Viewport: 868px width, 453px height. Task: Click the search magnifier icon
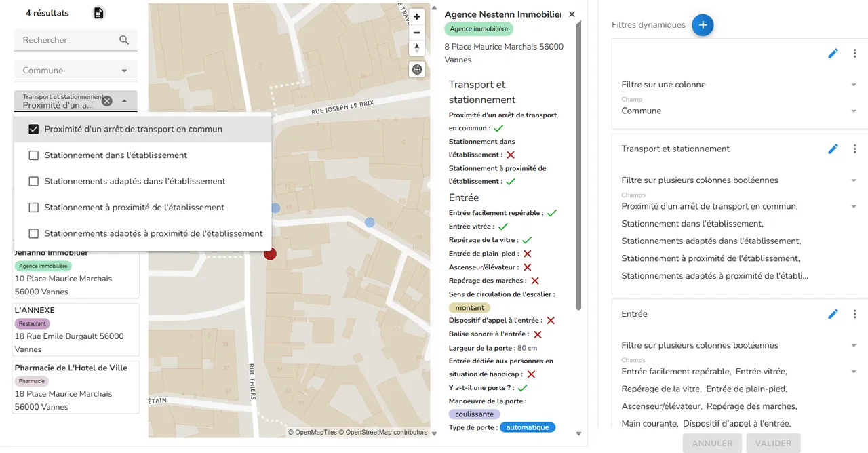[124, 40]
